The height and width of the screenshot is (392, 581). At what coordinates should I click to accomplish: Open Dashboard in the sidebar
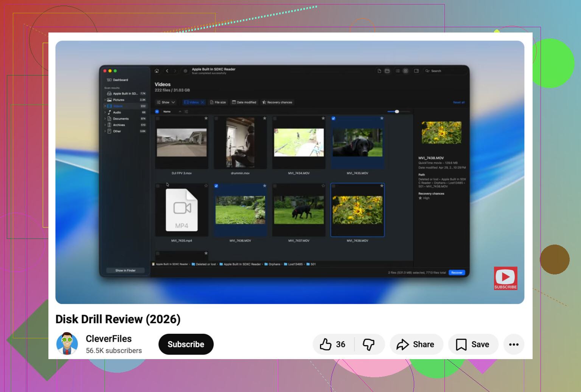(x=118, y=80)
